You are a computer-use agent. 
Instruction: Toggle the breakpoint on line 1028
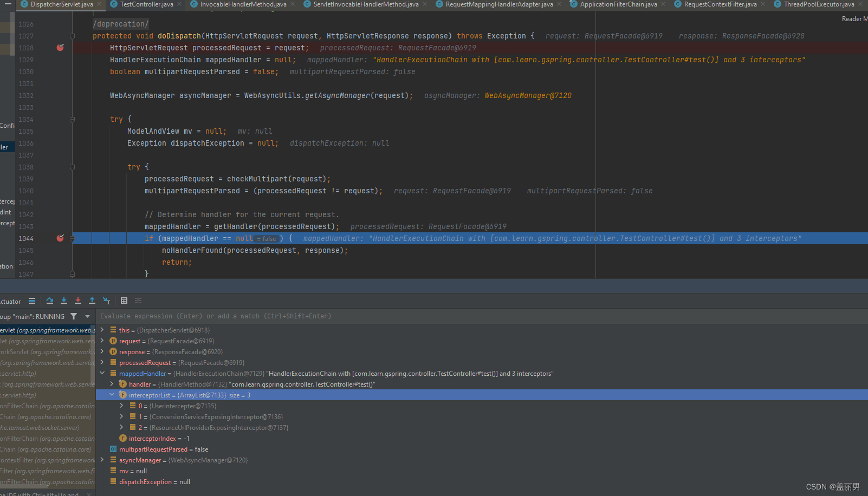pos(60,48)
